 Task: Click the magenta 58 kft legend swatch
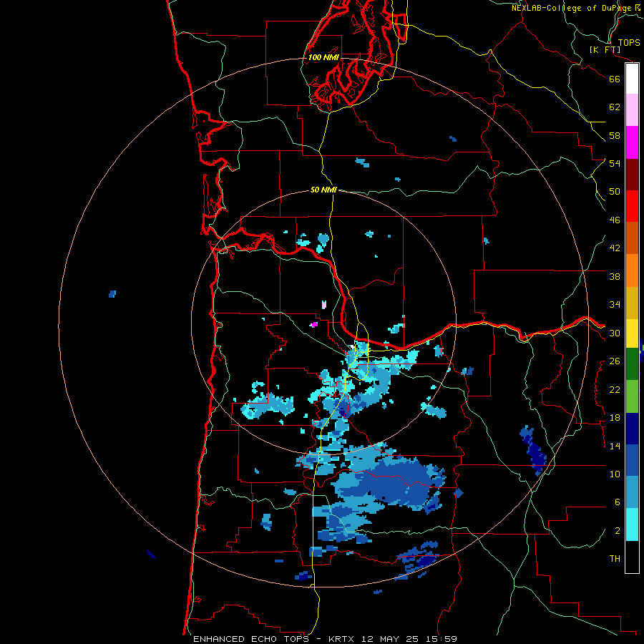632,142
